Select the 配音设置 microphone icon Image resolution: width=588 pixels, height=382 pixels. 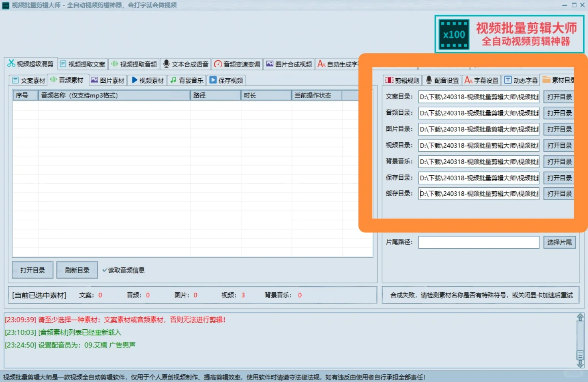429,80
